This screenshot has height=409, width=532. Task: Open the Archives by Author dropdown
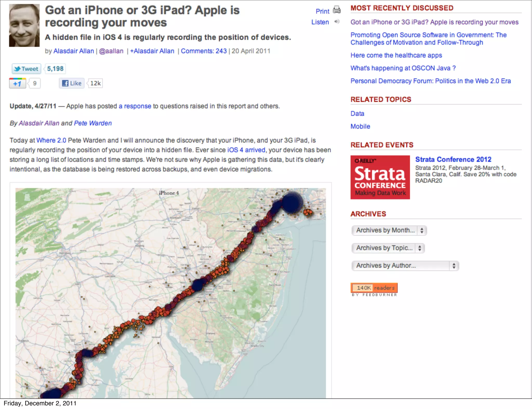pyautogui.click(x=405, y=266)
